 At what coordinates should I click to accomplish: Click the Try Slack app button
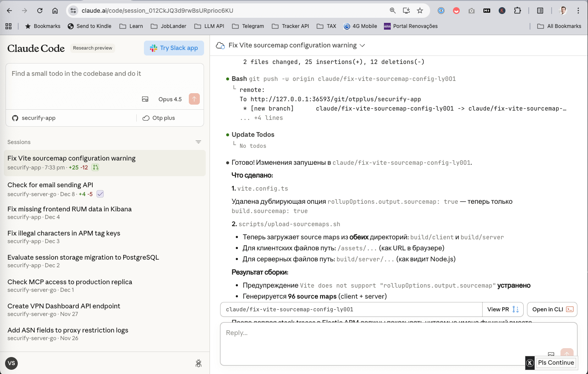pos(174,48)
